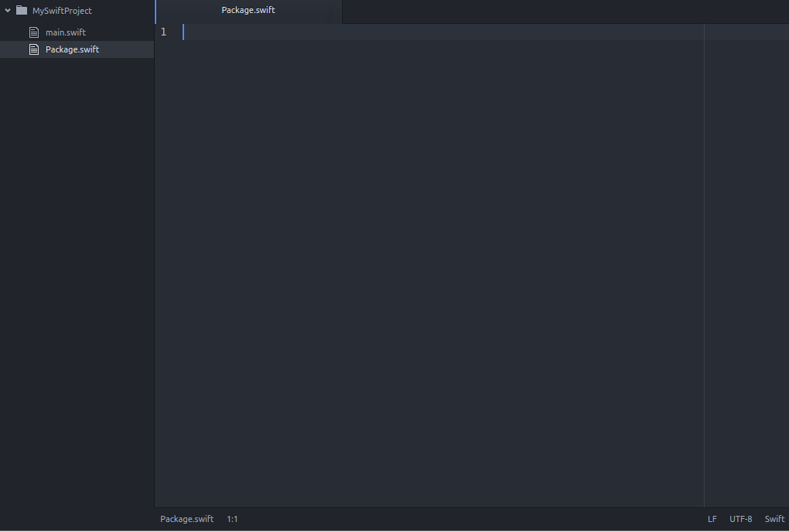Click the Package.swift file icon
The image size is (789, 532).
34,49
